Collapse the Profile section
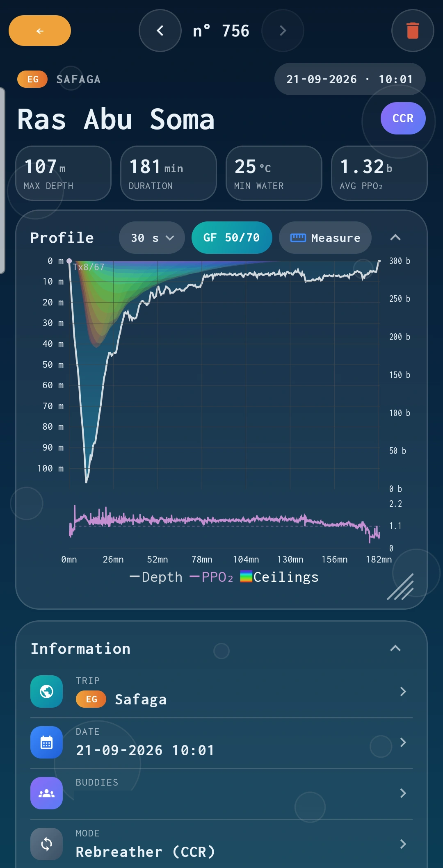This screenshot has width=443, height=868. 395,238
